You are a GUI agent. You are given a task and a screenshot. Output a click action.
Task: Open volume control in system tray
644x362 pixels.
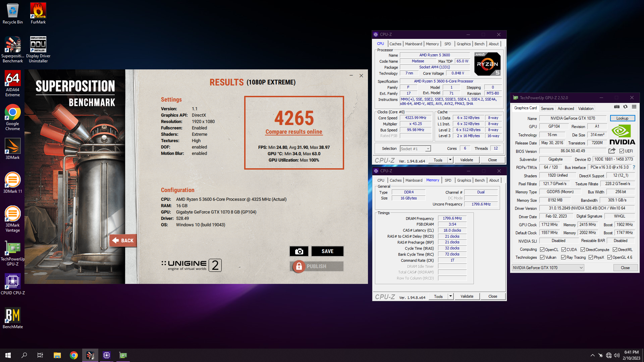[x=616, y=355]
